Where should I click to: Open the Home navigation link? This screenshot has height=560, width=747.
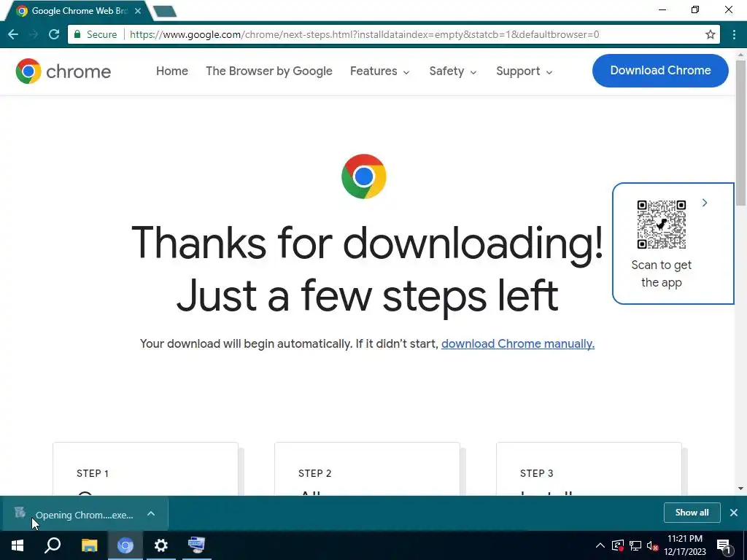coord(172,71)
